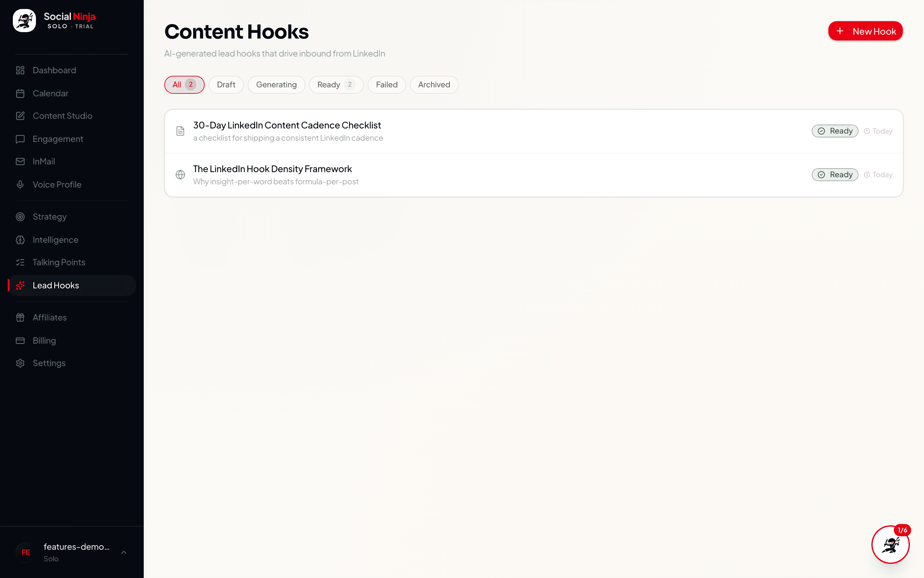Click the Talking Points list icon
The height and width of the screenshot is (578, 924).
tap(20, 262)
